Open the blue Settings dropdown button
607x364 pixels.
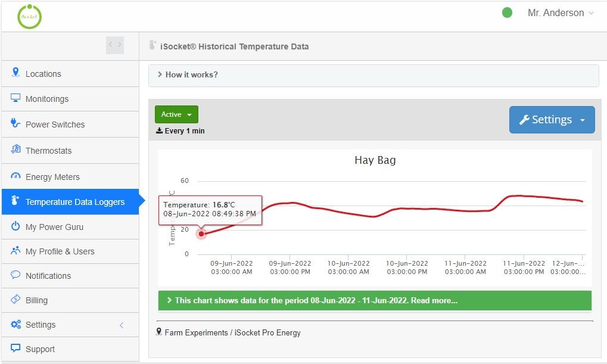[x=552, y=120]
